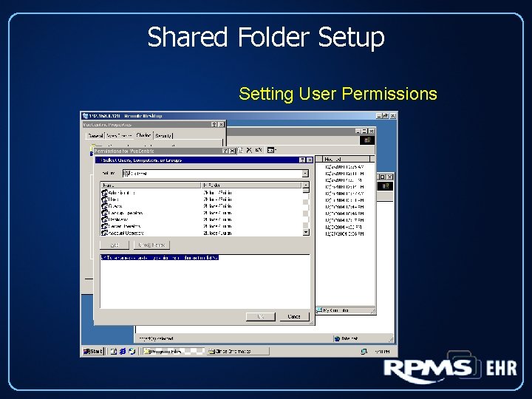The width and height of the screenshot is (532, 399).
Task: Click the Look in domain combo box
Action: pos(216,174)
